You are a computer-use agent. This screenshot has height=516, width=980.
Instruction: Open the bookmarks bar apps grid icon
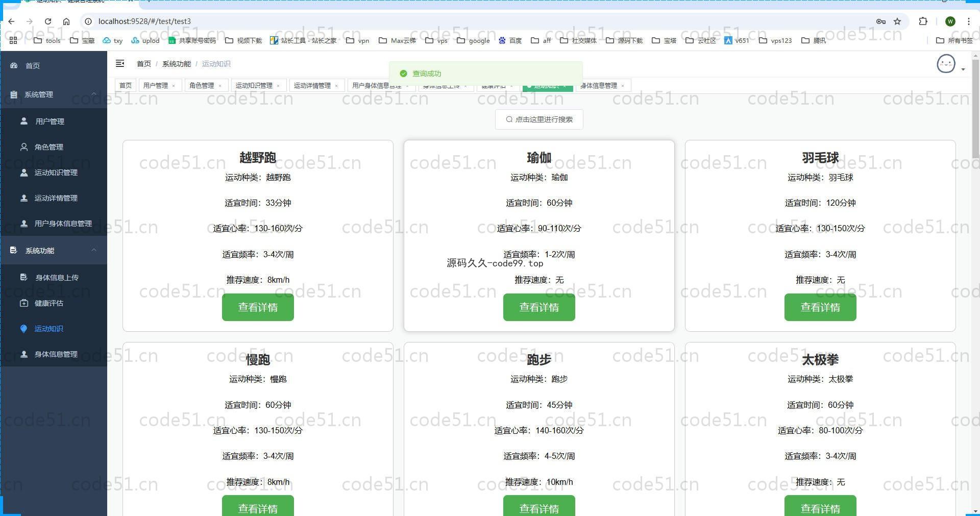13,40
